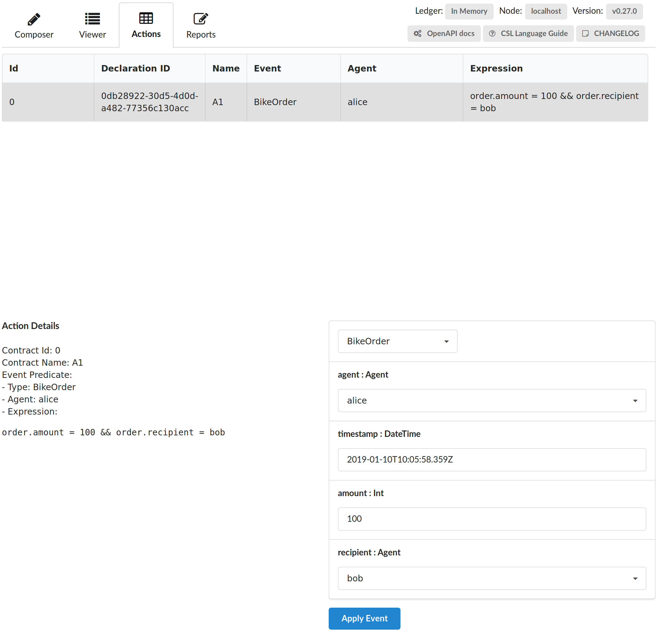Click the localhost node label
Screen dimensions: 658x644
coord(546,11)
